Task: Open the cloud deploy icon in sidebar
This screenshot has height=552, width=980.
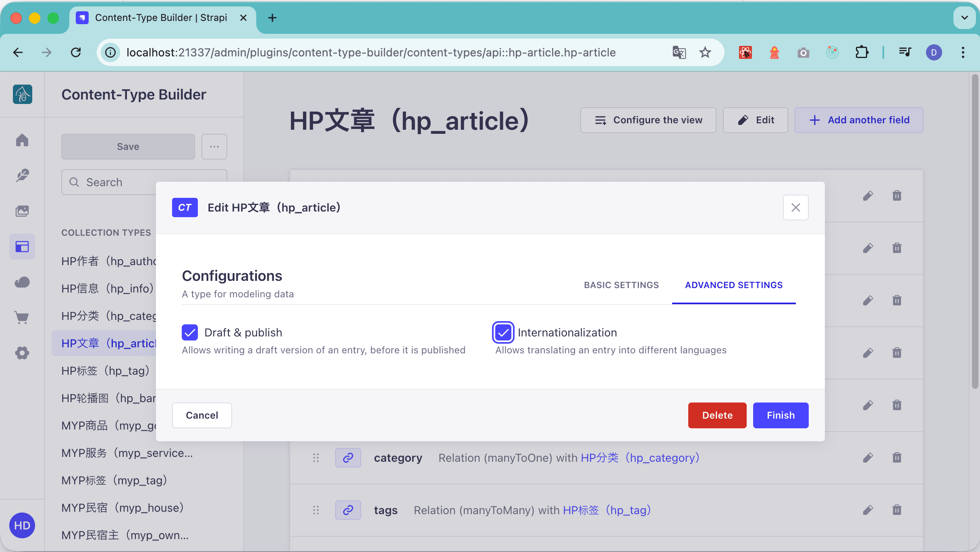Action: [22, 282]
